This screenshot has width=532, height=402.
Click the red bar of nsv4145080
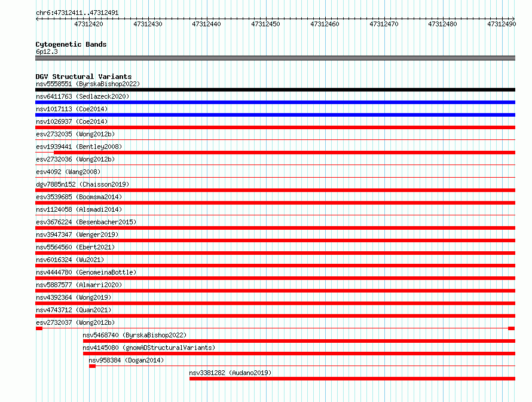299,354
